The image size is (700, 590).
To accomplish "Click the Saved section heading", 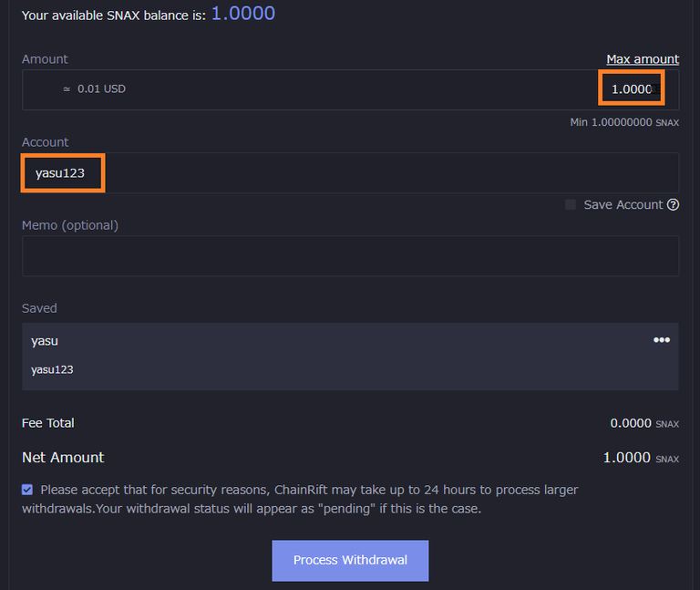I will (39, 308).
